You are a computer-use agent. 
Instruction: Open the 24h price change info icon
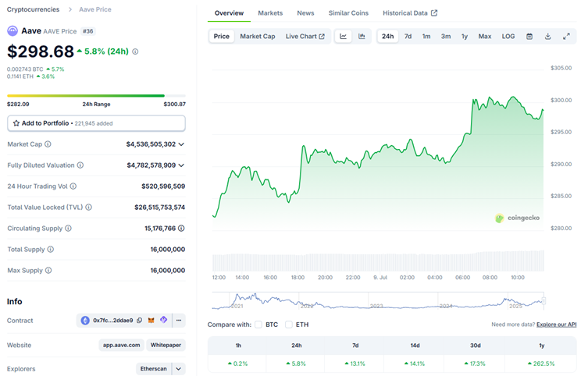point(135,51)
